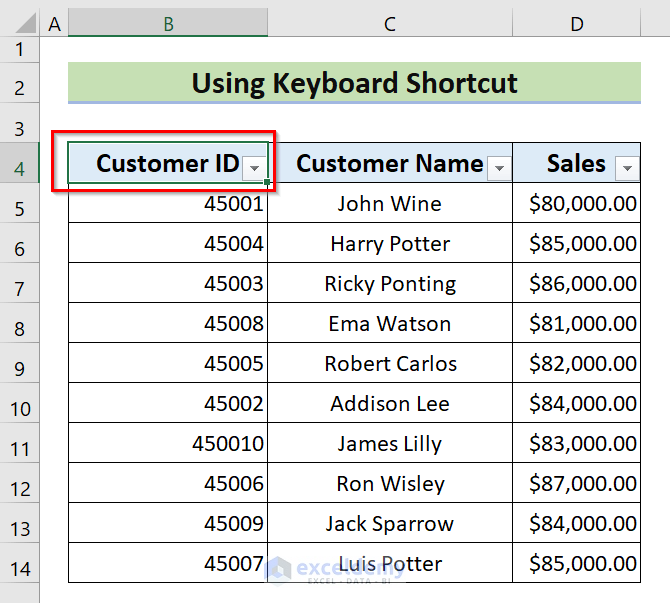Select the $80,000.00 sales cell
This screenshot has height=603, width=670.
pos(576,204)
